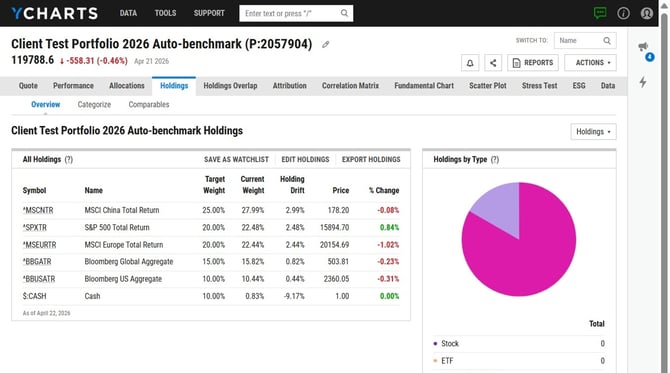The image size is (670, 373).
Task: Click the % Change column header
Action: click(384, 191)
